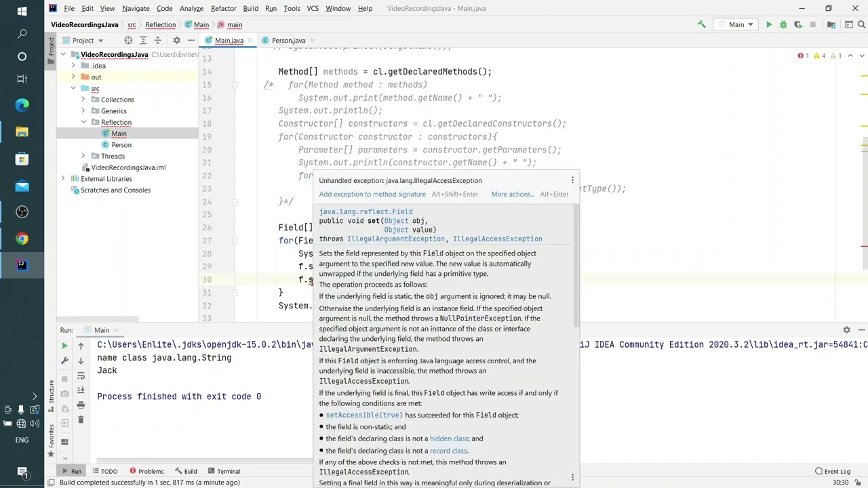Expand all in Project panel
Viewport: 868px width, 488px height.
[143, 40]
